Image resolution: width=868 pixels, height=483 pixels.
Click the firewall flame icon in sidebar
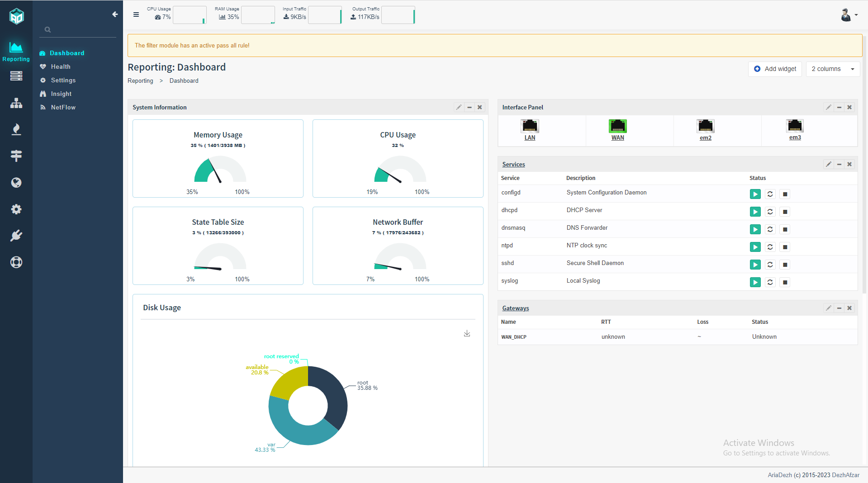tap(16, 129)
